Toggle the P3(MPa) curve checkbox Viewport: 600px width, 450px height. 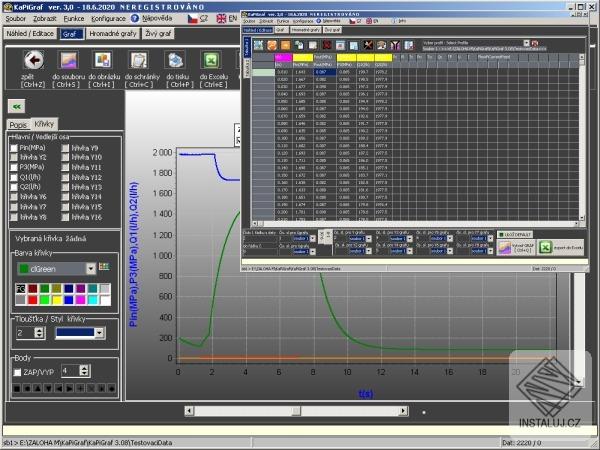(x=14, y=167)
